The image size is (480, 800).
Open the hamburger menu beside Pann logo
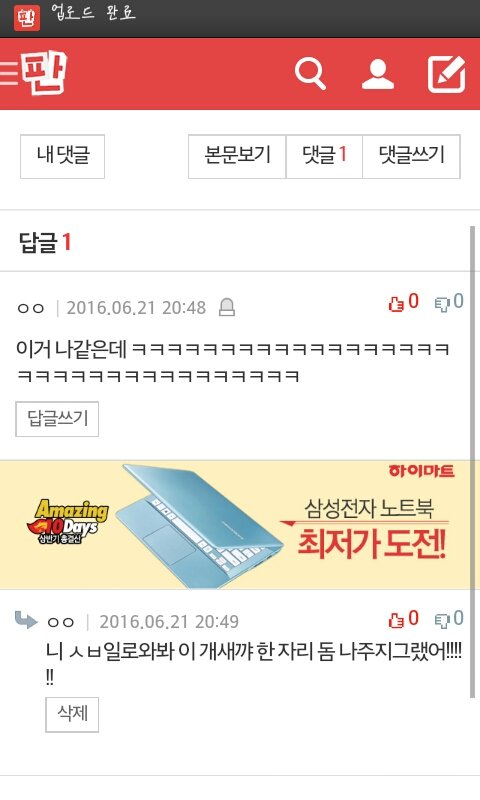(9, 73)
